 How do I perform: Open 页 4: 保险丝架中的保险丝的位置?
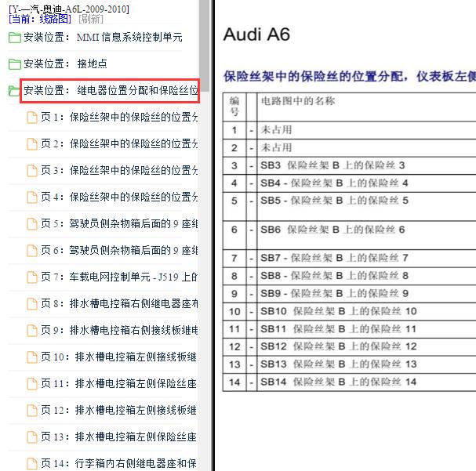119,197
